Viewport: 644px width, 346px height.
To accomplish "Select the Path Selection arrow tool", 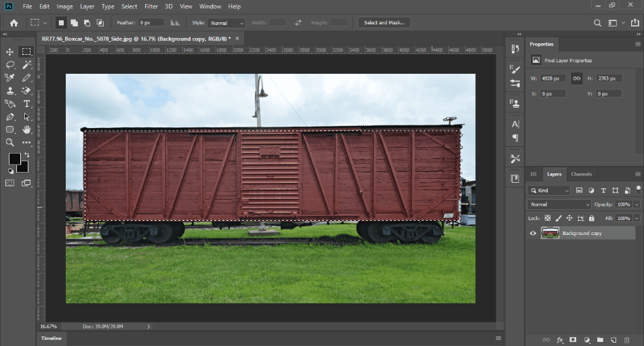I will click(x=26, y=117).
